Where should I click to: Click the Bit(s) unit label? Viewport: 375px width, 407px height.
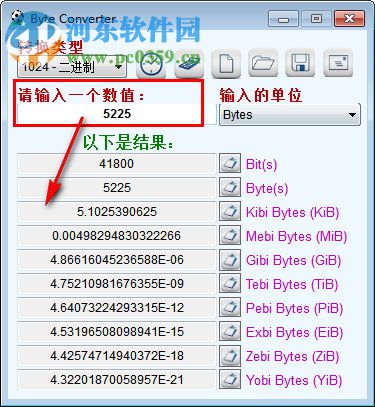pos(261,164)
